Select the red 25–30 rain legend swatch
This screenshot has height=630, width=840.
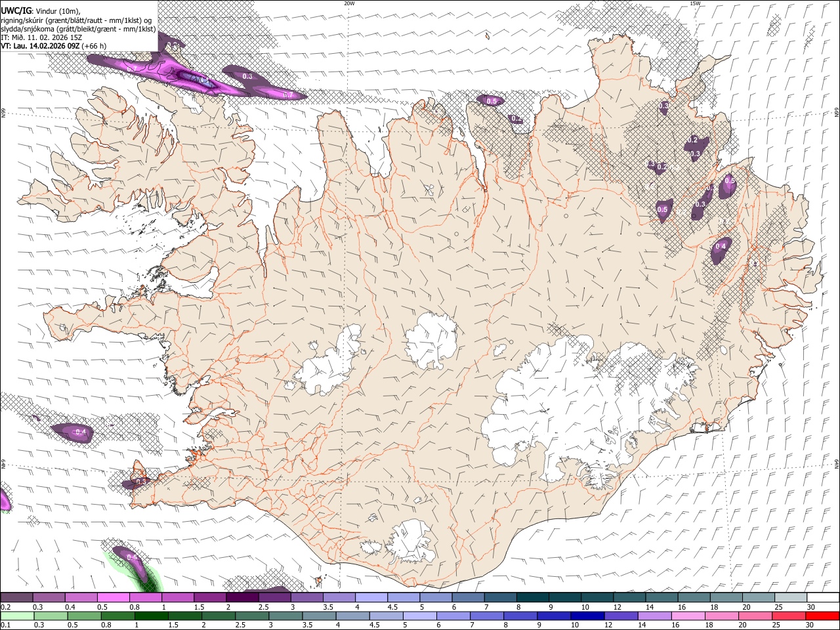click(789, 616)
